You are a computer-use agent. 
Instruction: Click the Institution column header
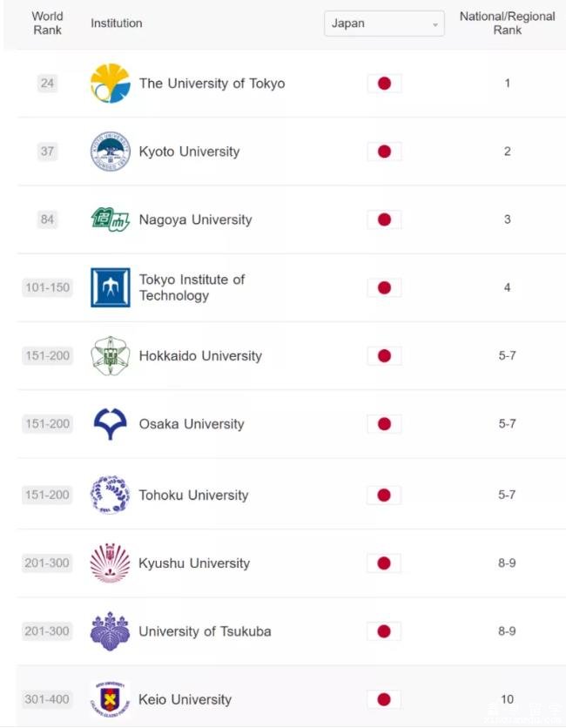pyautogui.click(x=117, y=24)
